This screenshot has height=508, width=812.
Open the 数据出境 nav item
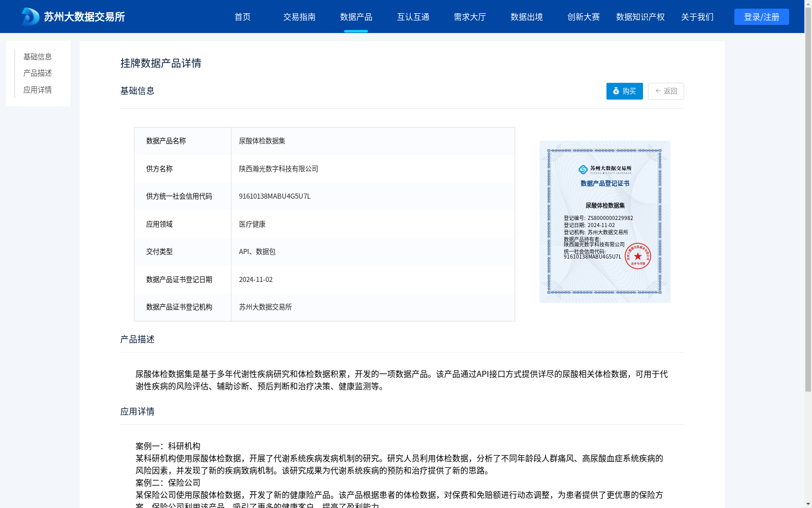tap(527, 17)
